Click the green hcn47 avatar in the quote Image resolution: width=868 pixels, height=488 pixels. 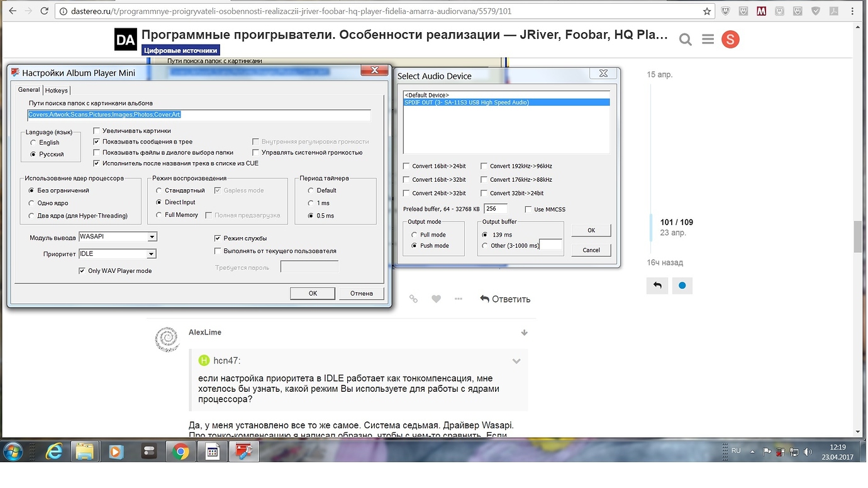click(x=204, y=360)
